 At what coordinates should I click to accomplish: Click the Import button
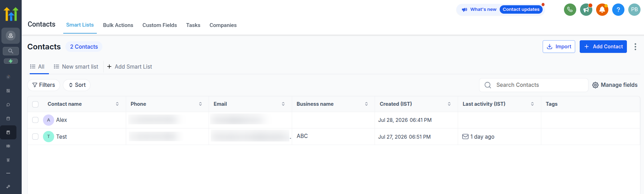pyautogui.click(x=559, y=47)
